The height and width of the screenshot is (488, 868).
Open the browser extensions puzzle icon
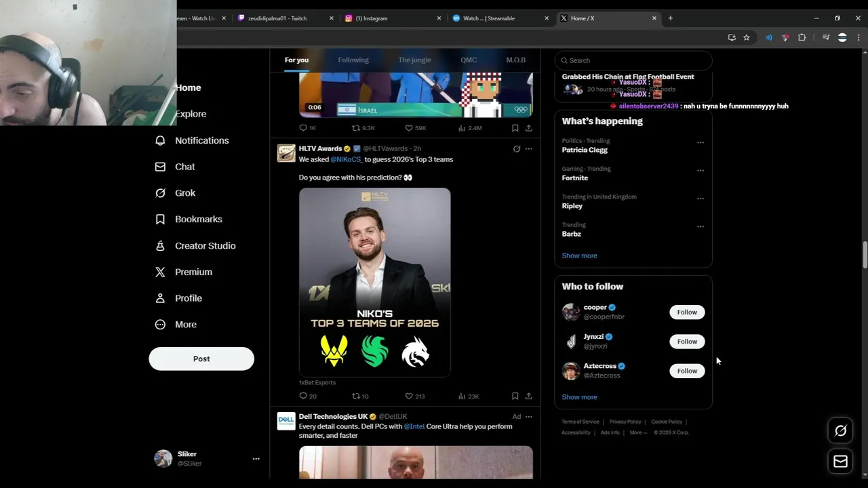[x=802, y=37]
